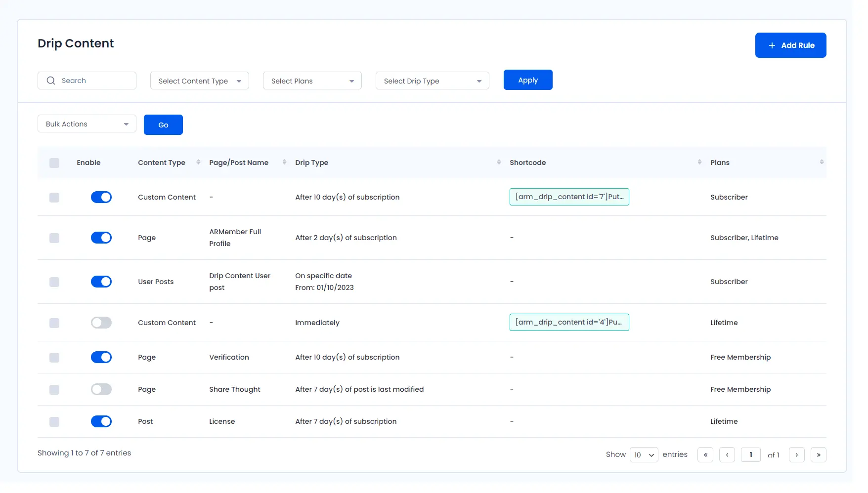Select the License post row checkbox

click(54, 422)
